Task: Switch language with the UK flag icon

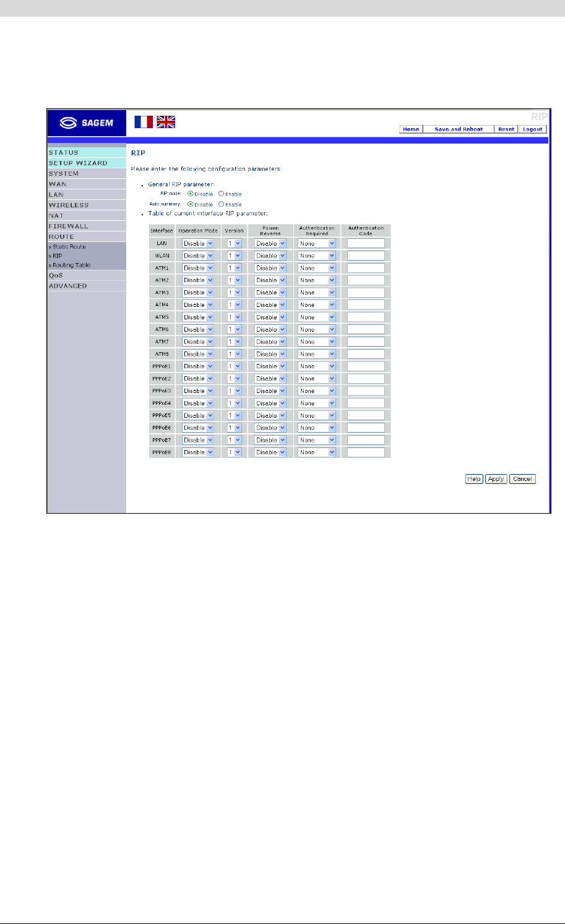Action: pyautogui.click(x=166, y=122)
